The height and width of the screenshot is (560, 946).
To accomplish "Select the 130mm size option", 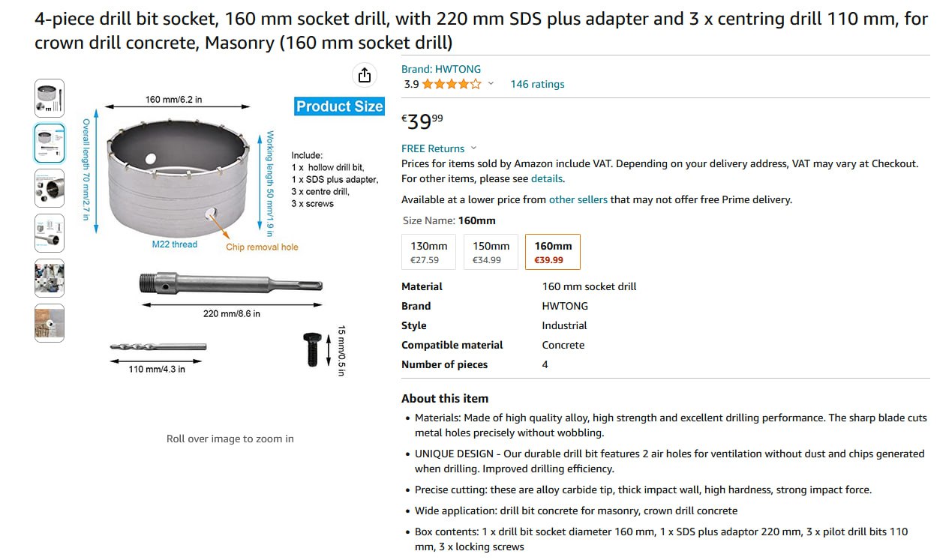I will [x=429, y=252].
